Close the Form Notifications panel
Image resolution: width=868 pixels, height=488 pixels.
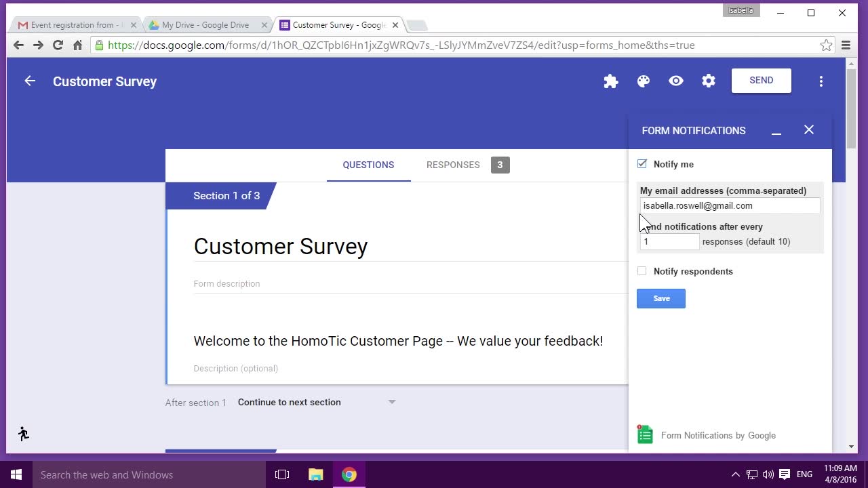809,130
